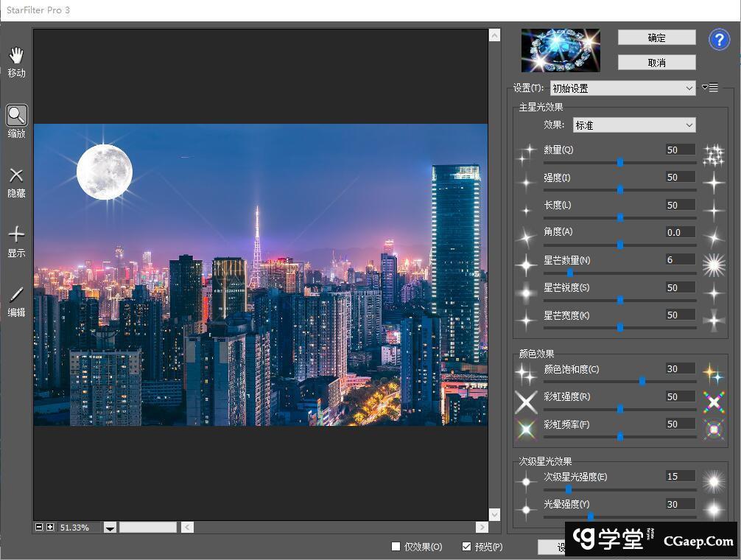The height and width of the screenshot is (560, 741).
Task: Click the zoom out minus icon
Action: pyautogui.click(x=39, y=528)
